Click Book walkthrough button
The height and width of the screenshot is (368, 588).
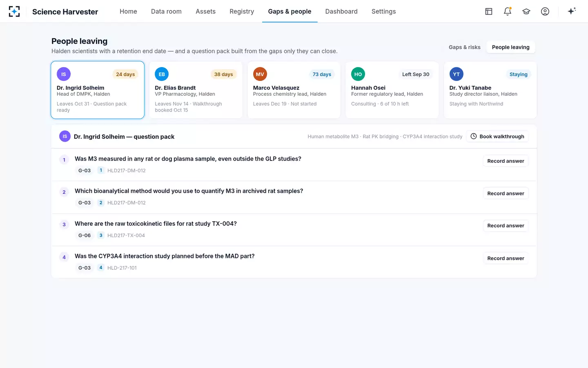[497, 137]
